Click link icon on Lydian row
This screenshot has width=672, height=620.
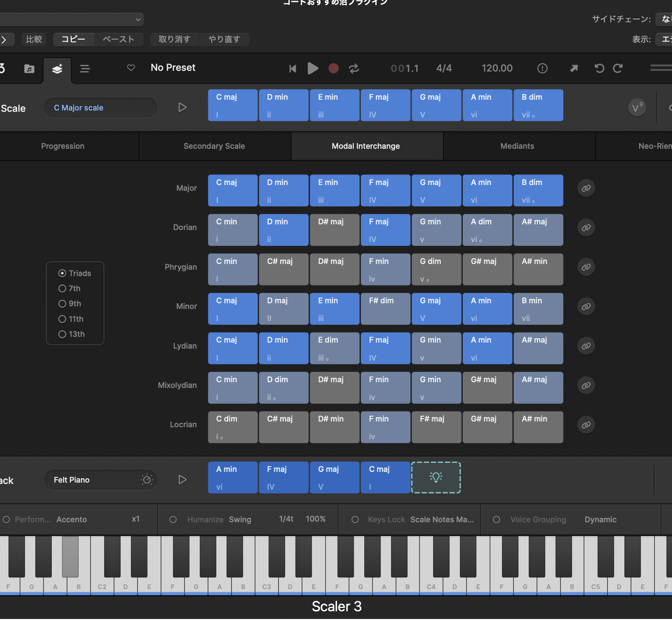586,346
